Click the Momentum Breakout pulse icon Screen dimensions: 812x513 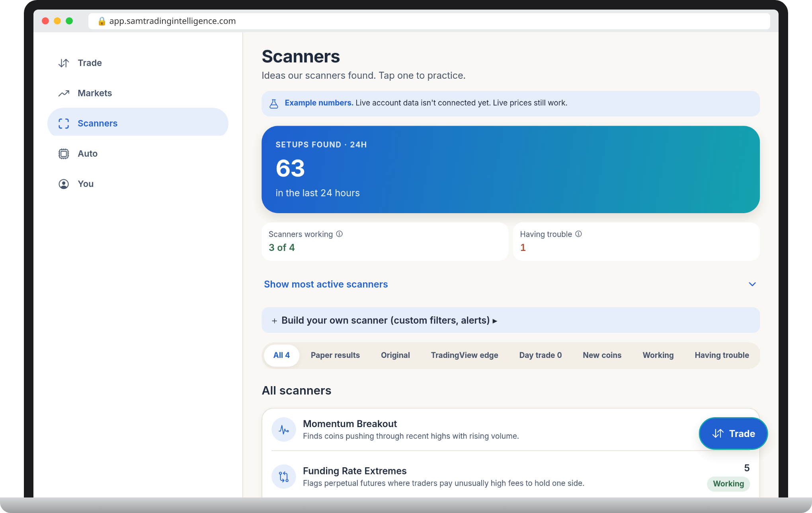point(284,429)
